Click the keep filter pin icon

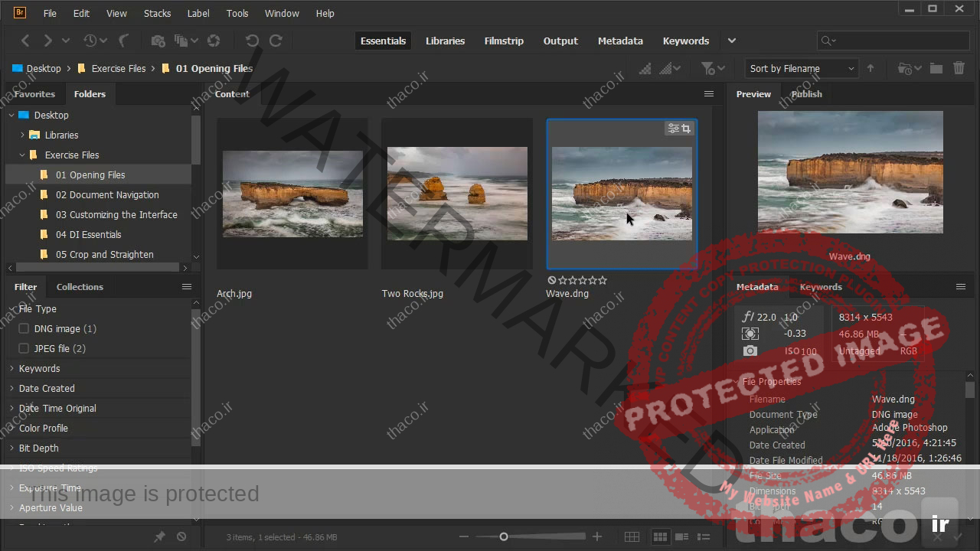pyautogui.click(x=159, y=537)
